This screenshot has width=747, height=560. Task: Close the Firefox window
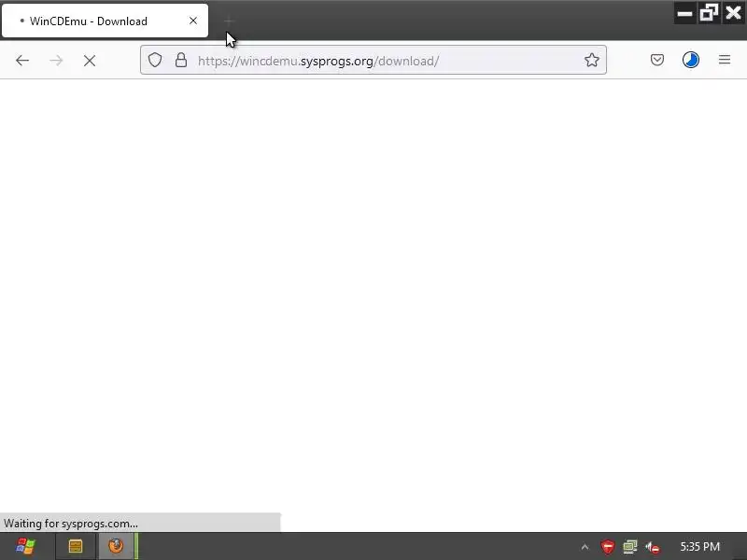pos(733,13)
